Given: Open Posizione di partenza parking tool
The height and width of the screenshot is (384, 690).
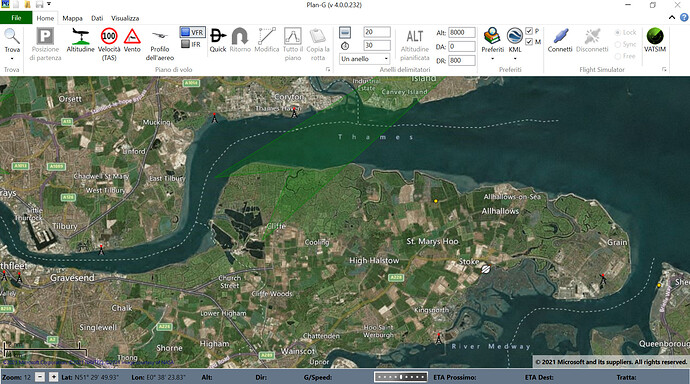Looking at the screenshot, I should 45,44.
